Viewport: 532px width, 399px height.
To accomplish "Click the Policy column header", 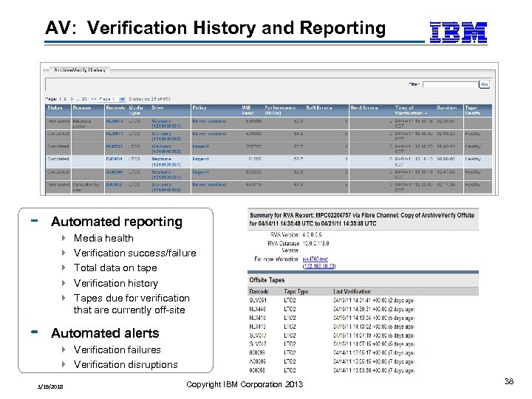I will click(199, 108).
